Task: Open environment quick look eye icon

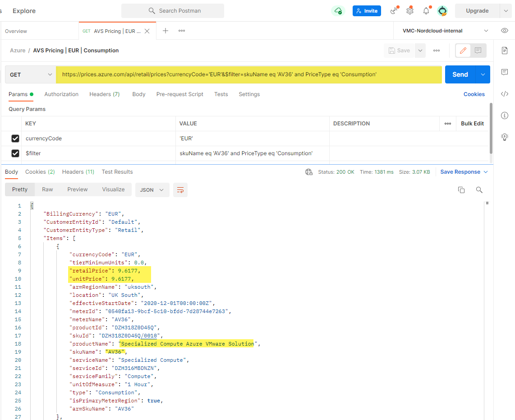Action: click(505, 31)
